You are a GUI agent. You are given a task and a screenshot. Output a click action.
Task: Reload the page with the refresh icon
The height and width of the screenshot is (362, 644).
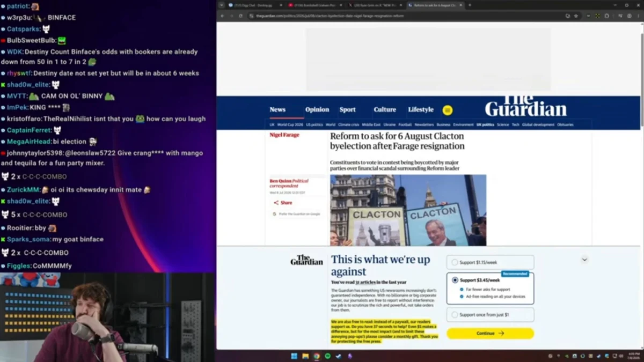(240, 16)
